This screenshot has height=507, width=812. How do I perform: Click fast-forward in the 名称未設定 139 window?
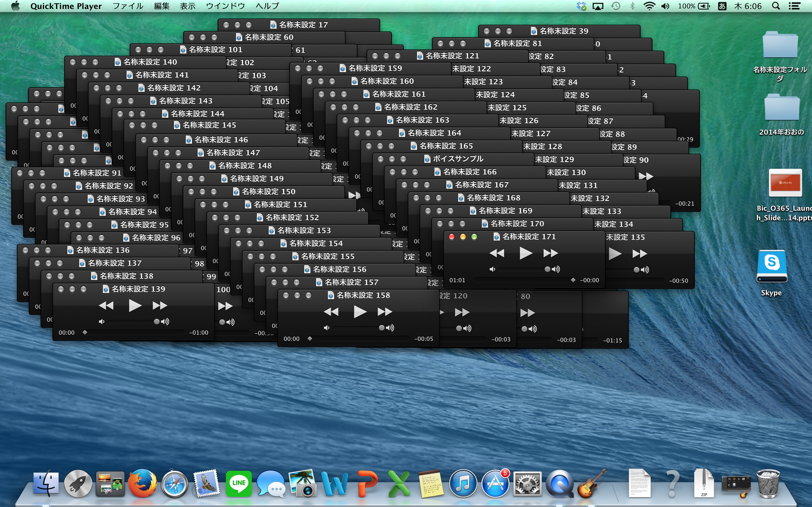click(x=160, y=306)
